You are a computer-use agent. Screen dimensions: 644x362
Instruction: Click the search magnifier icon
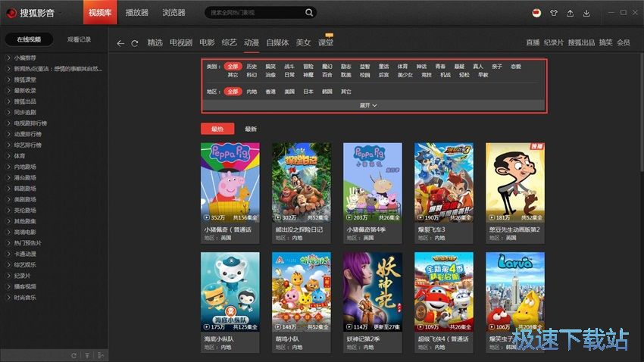pyautogui.click(x=309, y=13)
